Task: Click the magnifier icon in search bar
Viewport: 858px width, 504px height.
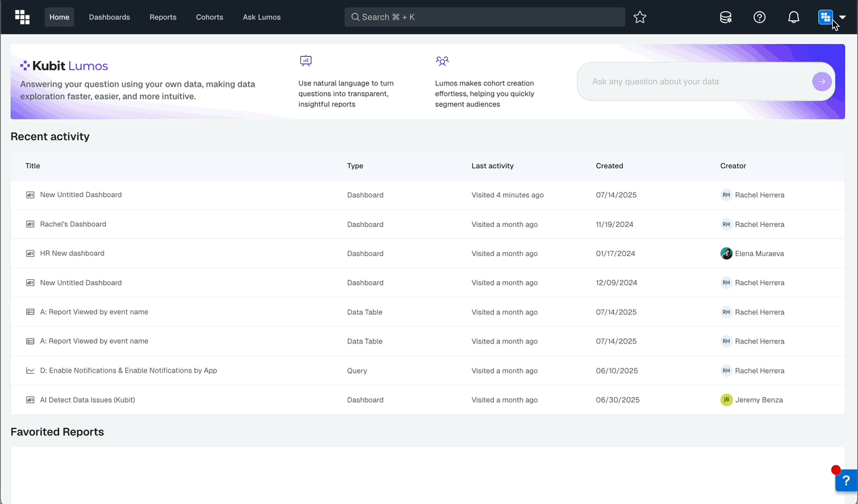Action: (x=355, y=17)
